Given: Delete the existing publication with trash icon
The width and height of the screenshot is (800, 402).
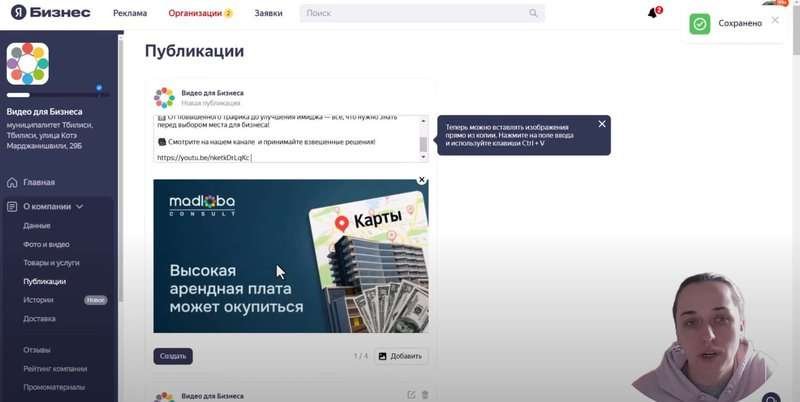Looking at the screenshot, I should 425,395.
